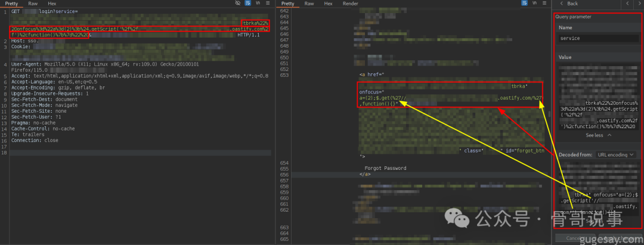644x245 pixels.
Task: Toggle word wrap icon in request pane
Action: tap(247, 3)
